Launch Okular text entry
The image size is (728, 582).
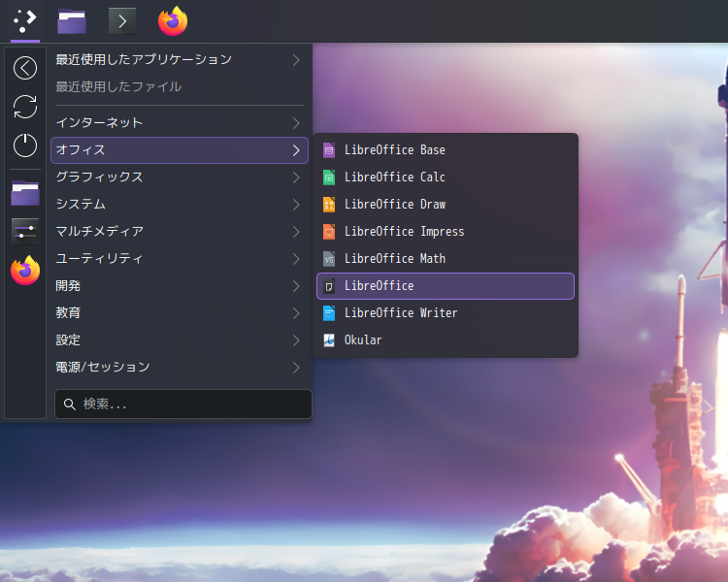coord(363,340)
